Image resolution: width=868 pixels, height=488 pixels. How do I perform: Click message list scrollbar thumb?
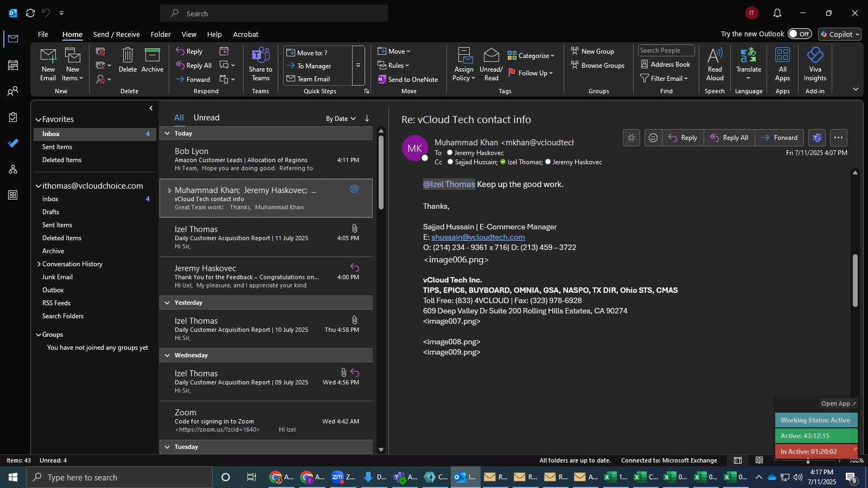tap(381, 172)
